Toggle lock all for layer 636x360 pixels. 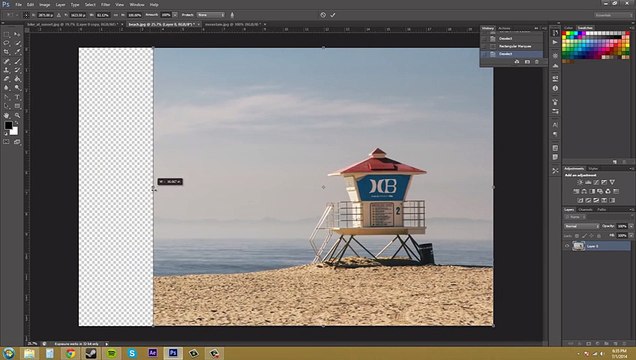[599, 236]
